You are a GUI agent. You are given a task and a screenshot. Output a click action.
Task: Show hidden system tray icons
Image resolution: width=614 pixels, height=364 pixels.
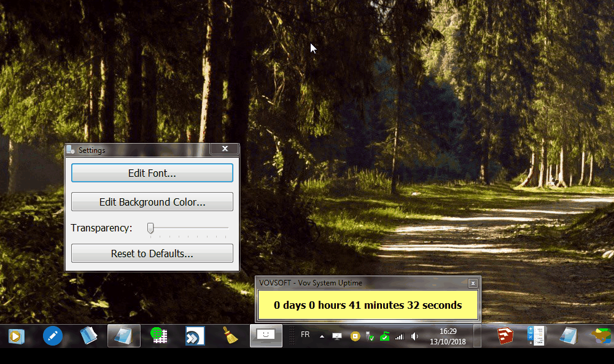tap(322, 336)
